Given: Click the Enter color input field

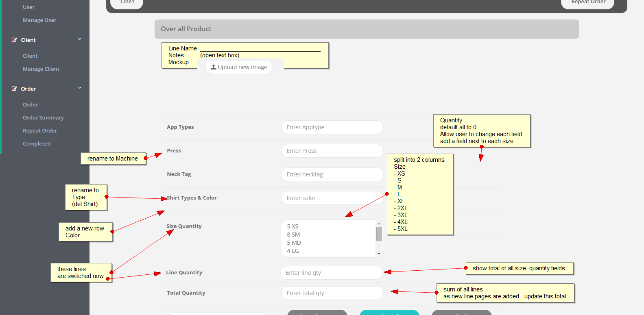Looking at the screenshot, I should 332,198.
